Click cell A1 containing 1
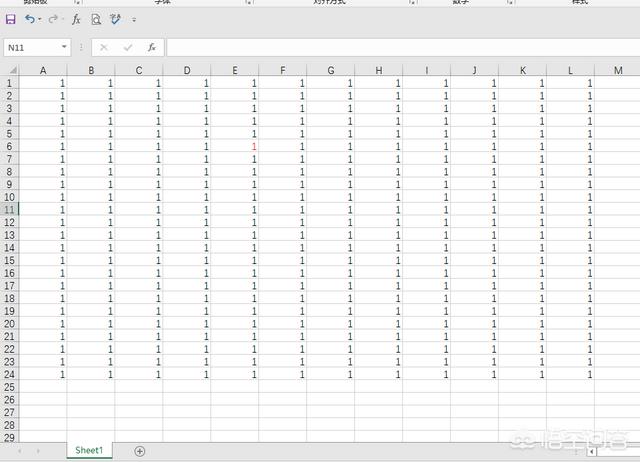The width and height of the screenshot is (640, 462). pyautogui.click(x=43, y=83)
